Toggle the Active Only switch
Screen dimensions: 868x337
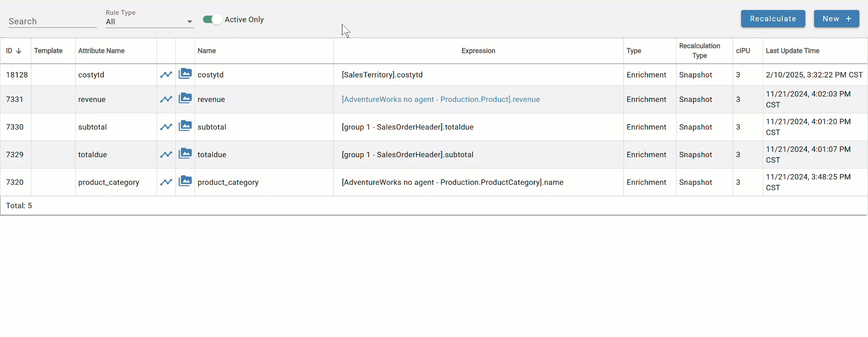click(212, 19)
